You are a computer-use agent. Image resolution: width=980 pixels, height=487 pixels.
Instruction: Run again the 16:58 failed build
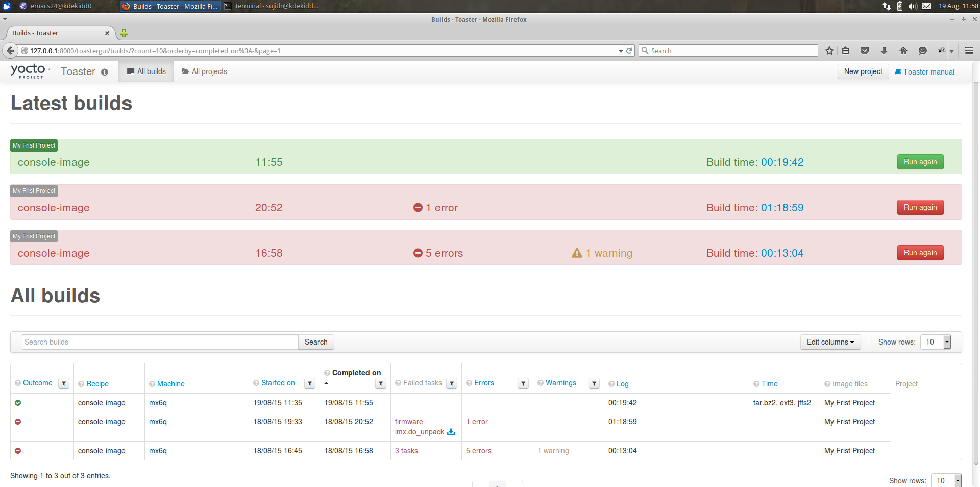point(920,253)
